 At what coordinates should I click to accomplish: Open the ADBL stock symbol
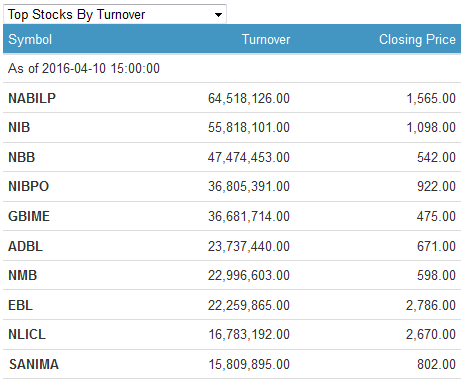(25, 246)
